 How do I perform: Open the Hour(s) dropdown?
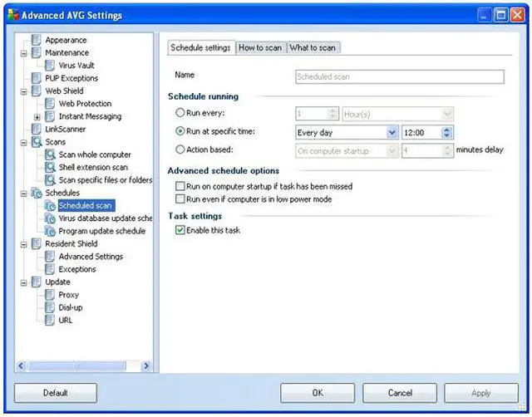pyautogui.click(x=447, y=115)
